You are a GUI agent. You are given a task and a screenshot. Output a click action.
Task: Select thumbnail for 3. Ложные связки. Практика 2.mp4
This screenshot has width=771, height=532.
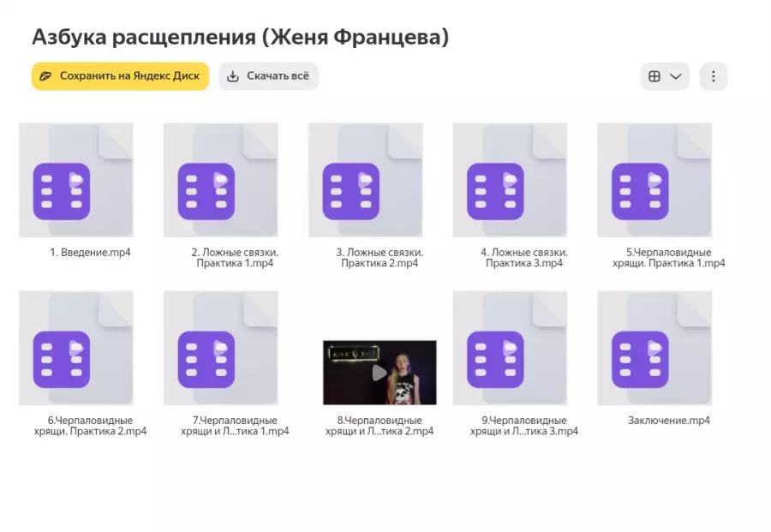tap(366, 180)
